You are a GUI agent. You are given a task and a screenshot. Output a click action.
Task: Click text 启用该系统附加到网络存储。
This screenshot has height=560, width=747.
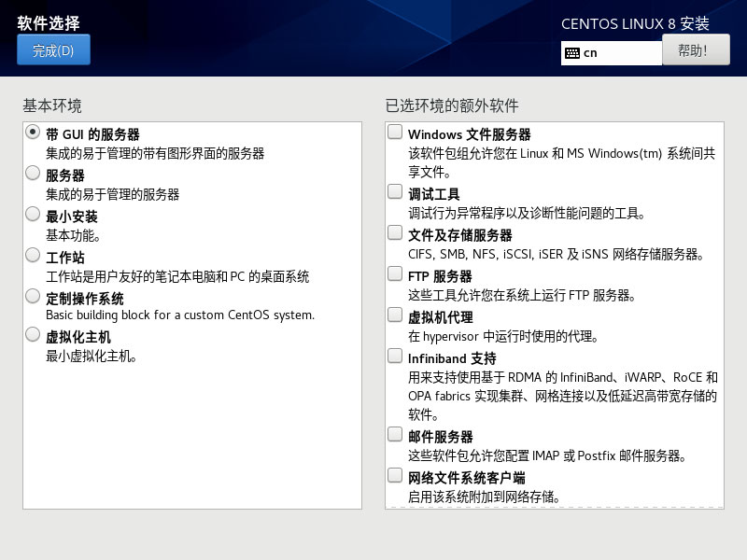(x=484, y=497)
